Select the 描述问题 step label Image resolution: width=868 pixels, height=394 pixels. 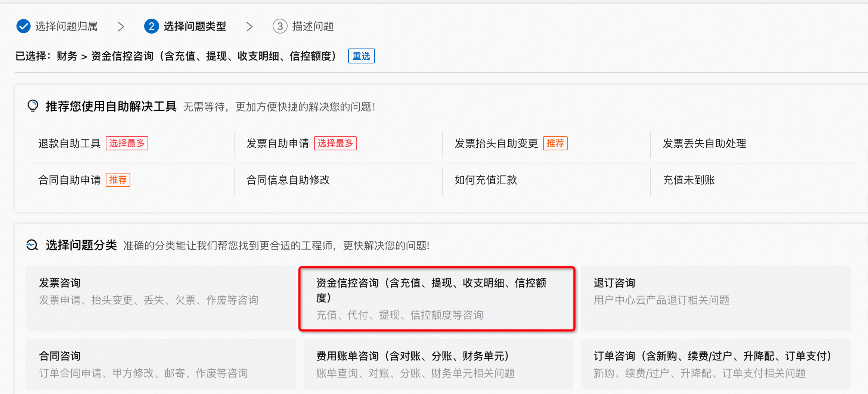point(313,26)
